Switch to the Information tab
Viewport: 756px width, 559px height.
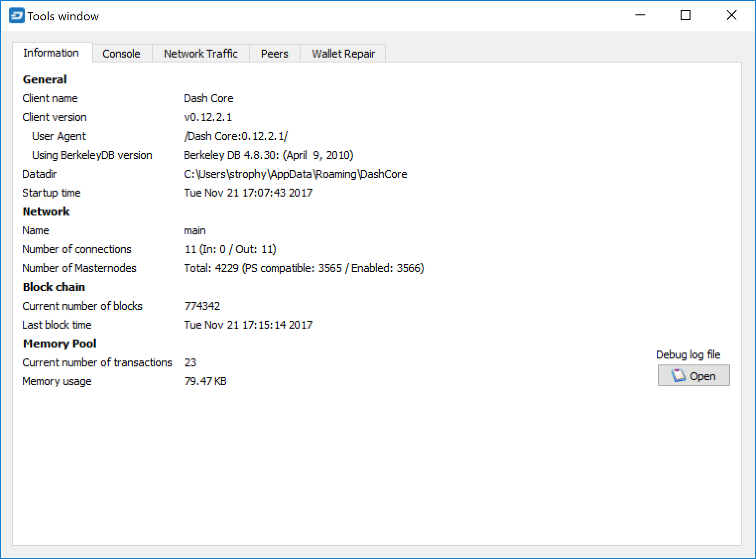pyautogui.click(x=52, y=53)
